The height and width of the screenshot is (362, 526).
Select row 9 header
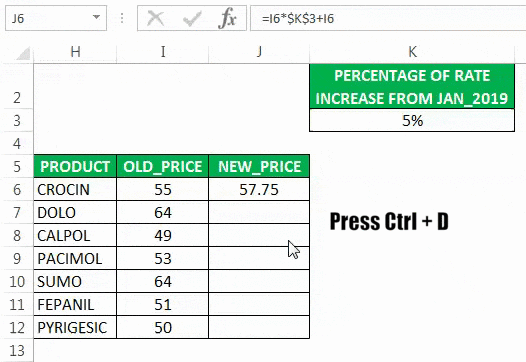pyautogui.click(x=17, y=258)
